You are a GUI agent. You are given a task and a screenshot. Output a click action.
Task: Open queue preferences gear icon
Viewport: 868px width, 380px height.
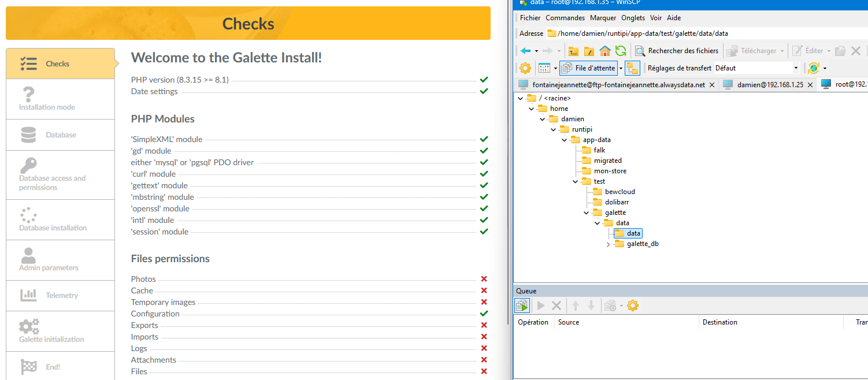[x=633, y=306]
